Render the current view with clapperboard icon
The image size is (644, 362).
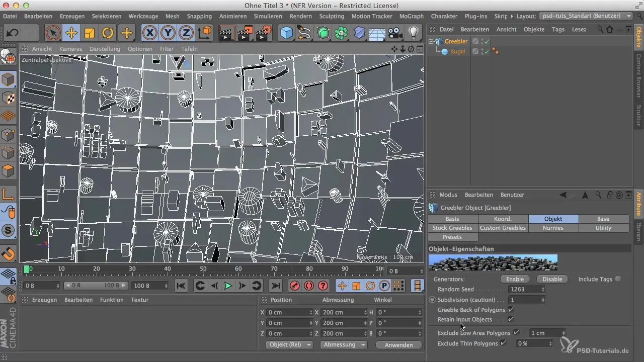(227, 33)
